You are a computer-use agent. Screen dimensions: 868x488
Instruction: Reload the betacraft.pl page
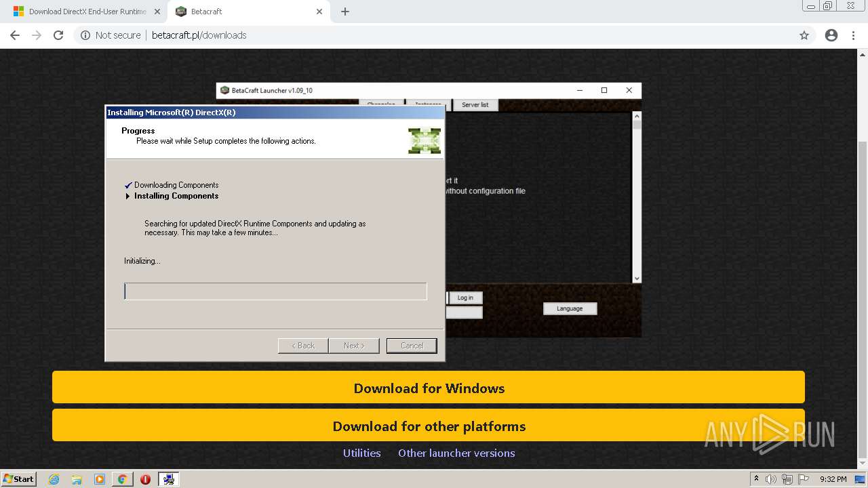pyautogui.click(x=58, y=35)
